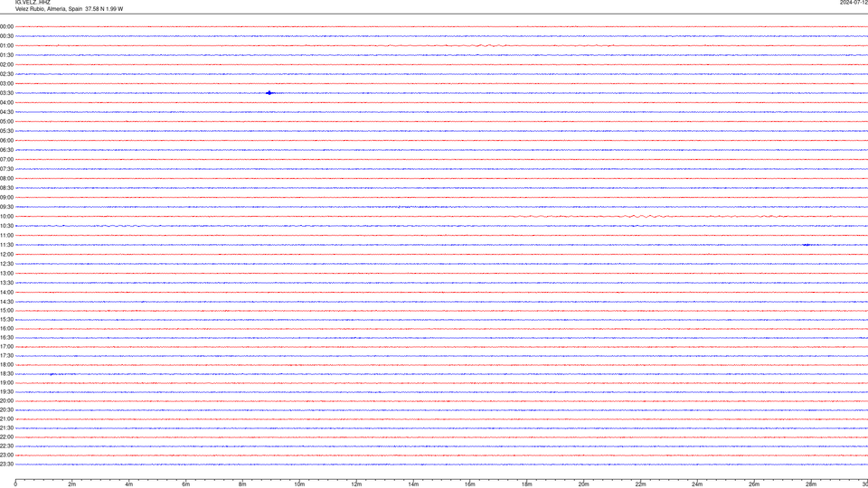Select the 20:00 time label

pos(6,401)
